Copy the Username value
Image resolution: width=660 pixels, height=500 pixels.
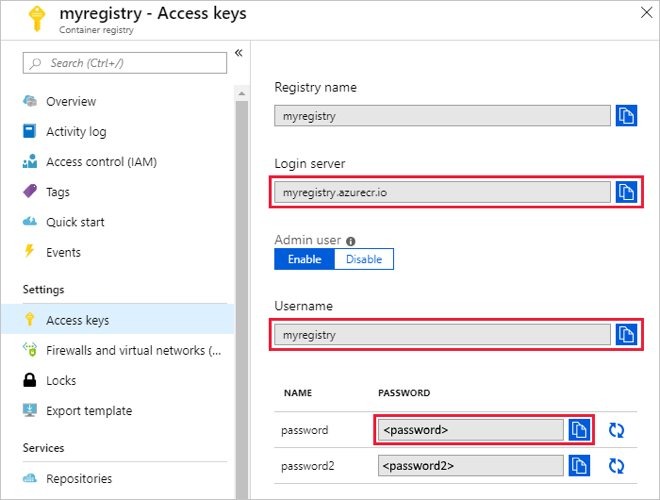626,335
